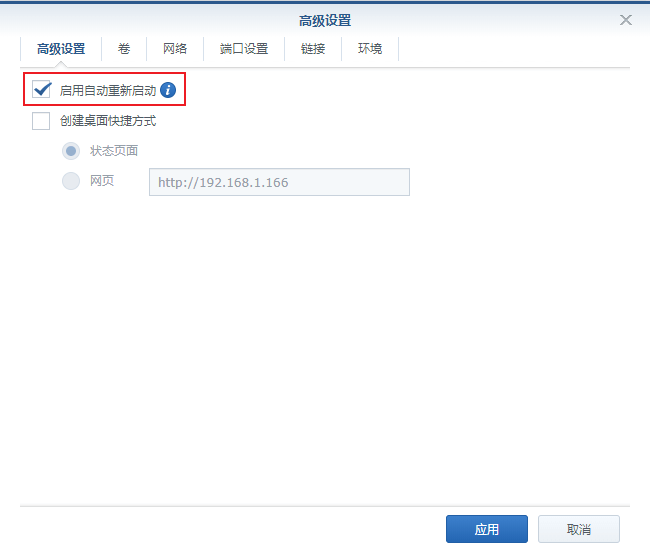Open the 网络 tab
The height and width of the screenshot is (551, 650).
pos(175,48)
